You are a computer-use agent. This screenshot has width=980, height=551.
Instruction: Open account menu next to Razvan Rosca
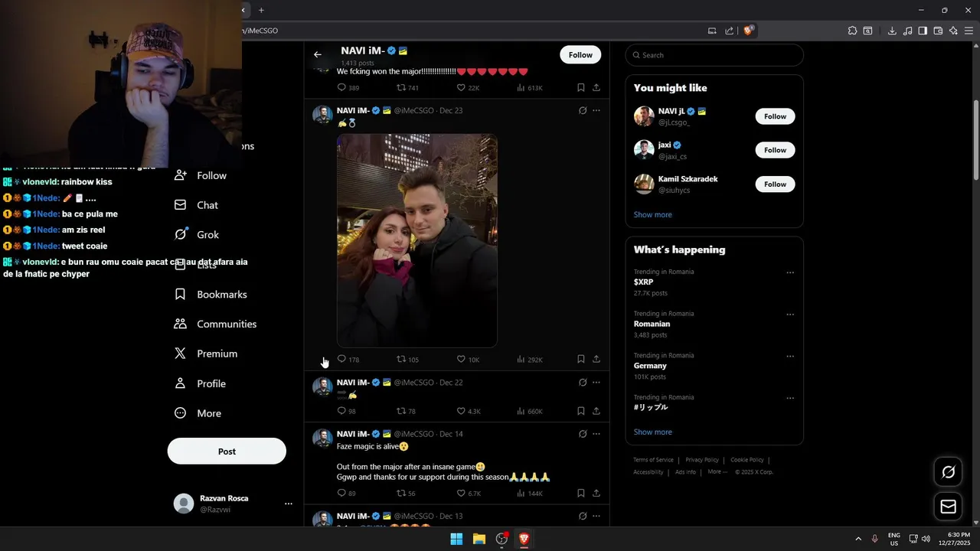(x=289, y=504)
